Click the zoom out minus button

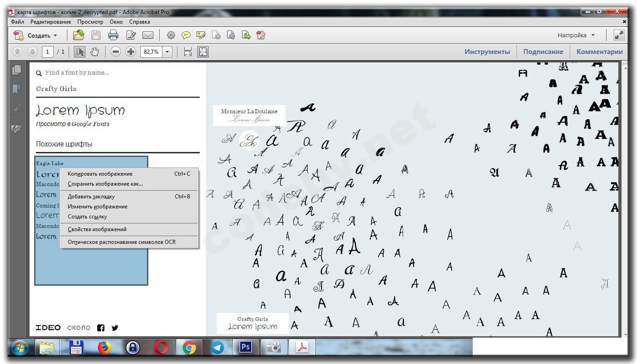tap(116, 52)
